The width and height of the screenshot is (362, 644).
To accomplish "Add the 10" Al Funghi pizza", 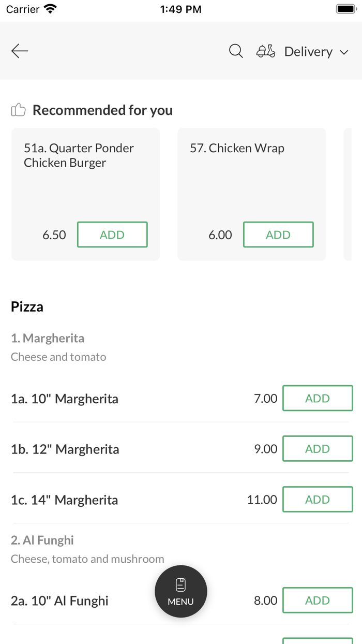I will click(x=317, y=600).
